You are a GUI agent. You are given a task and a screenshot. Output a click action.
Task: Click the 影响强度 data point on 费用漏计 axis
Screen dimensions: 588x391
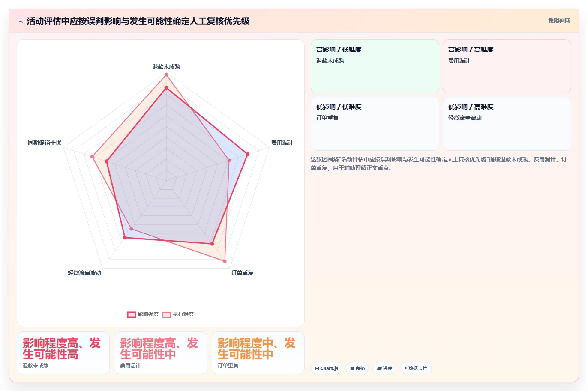247,154
